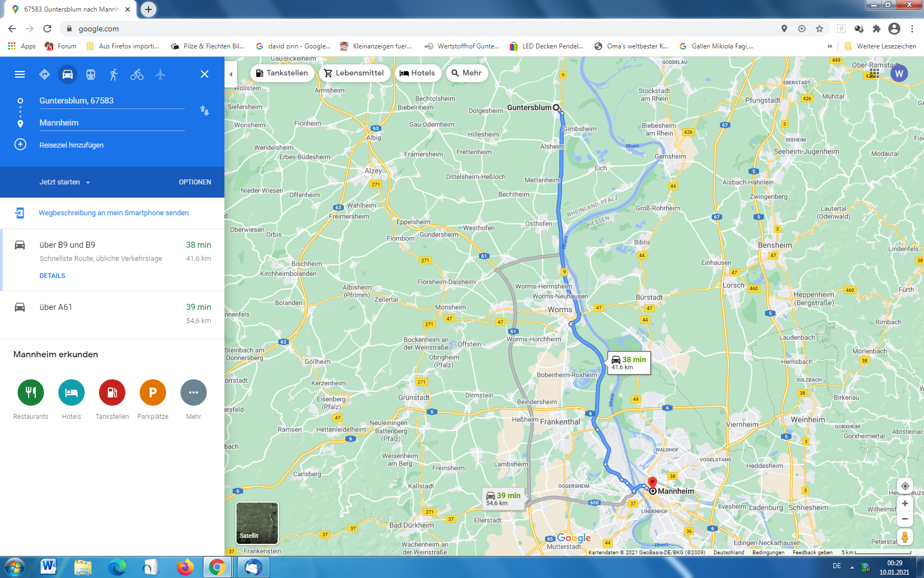Image resolution: width=924 pixels, height=578 pixels.
Task: Expand the Jetzt starten dropdown
Action: 65,182
